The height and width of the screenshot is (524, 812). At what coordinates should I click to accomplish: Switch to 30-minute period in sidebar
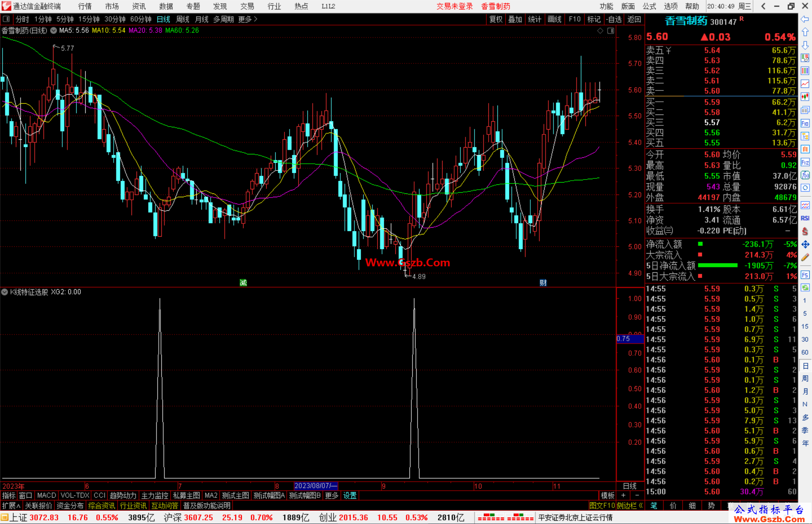coord(804,339)
